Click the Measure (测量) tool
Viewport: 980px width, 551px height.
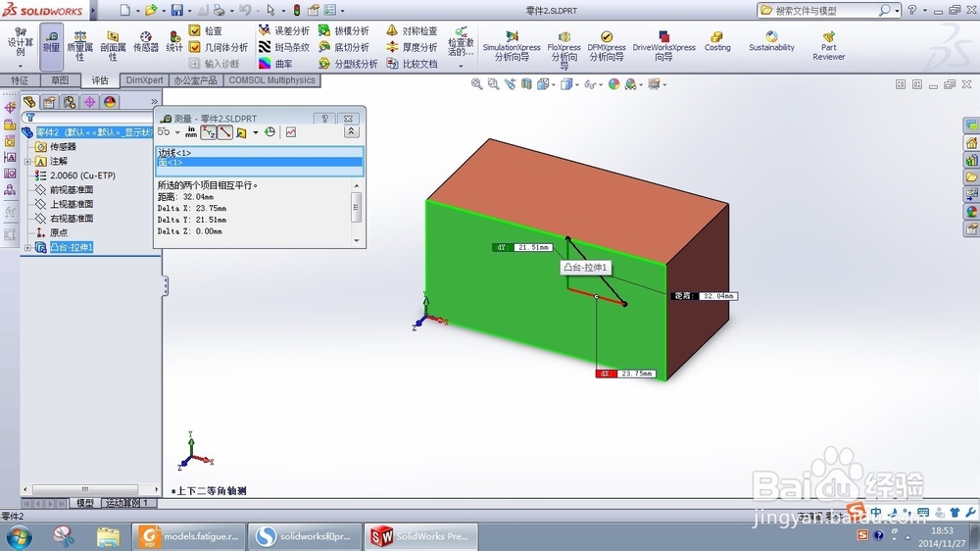coord(51,46)
